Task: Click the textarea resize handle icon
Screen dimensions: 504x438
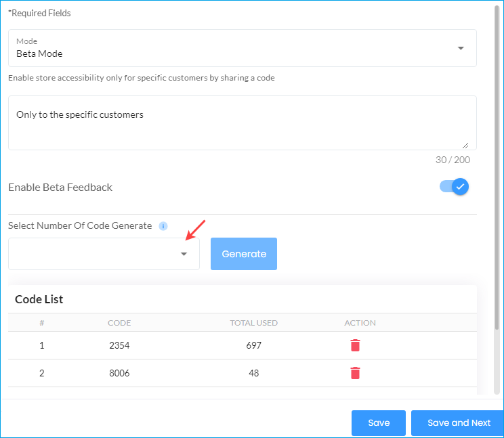Action: click(x=465, y=146)
